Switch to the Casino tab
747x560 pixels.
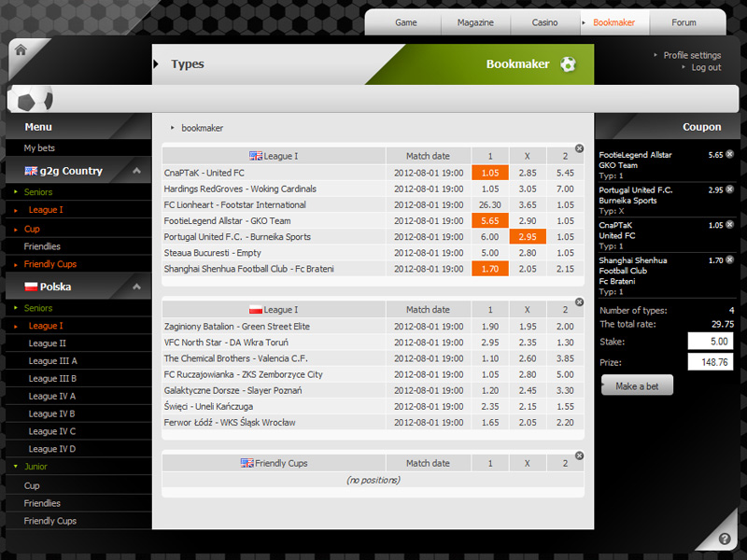tap(545, 22)
